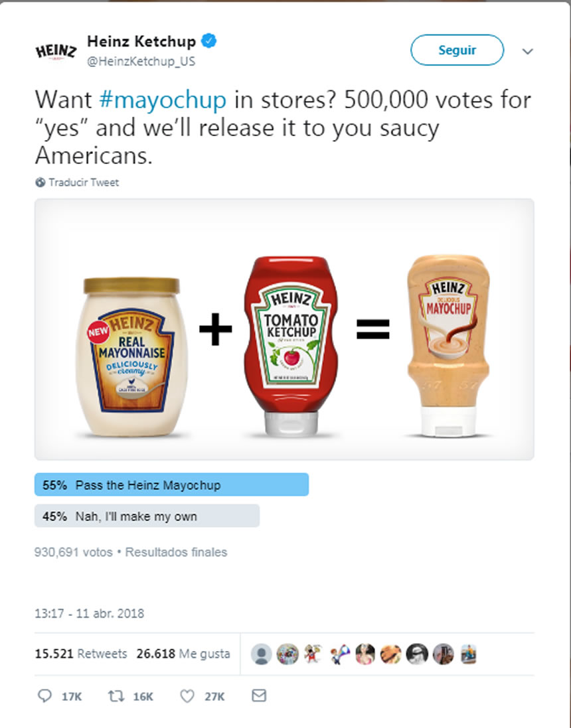Click the Traducir Tweet link
Image resolution: width=571 pixels, height=728 pixels.
84,182
